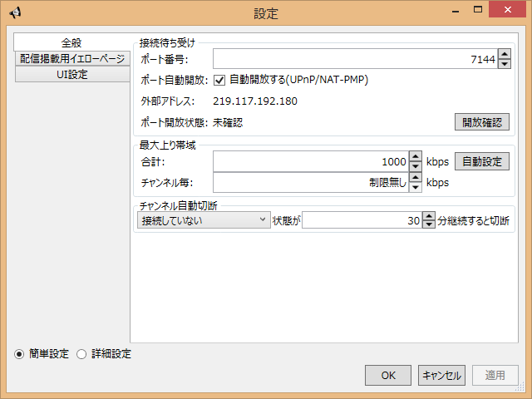This screenshot has height=399, width=532.
Task: Decrease the port number with down arrow
Action: click(x=505, y=64)
